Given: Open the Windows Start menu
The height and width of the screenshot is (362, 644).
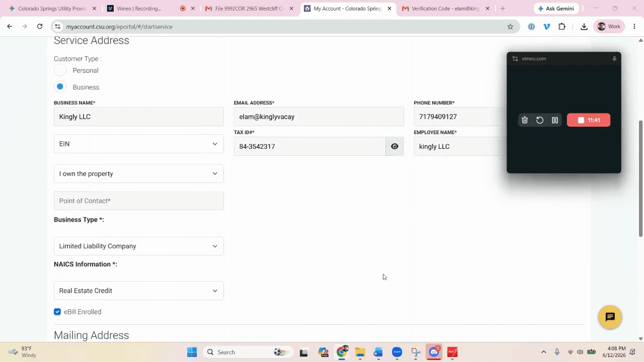Looking at the screenshot, I should pyautogui.click(x=192, y=352).
